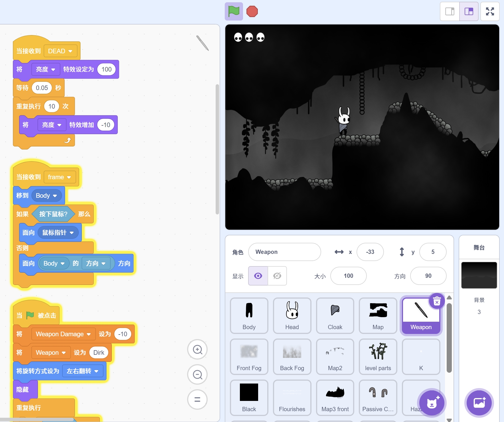Select the Back Fog sprite
Screen dimensions: 504x422
(292, 357)
